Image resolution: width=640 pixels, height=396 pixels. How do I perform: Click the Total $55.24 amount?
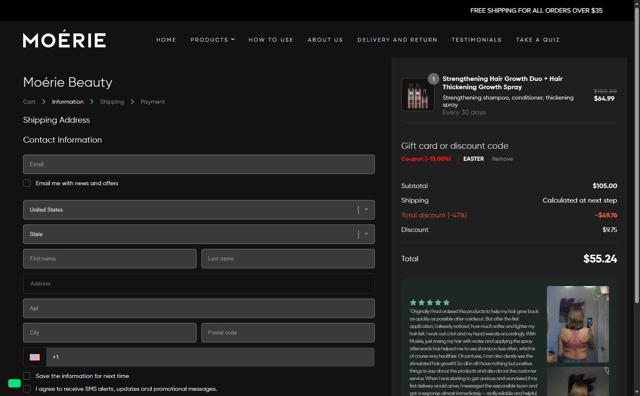pos(600,259)
